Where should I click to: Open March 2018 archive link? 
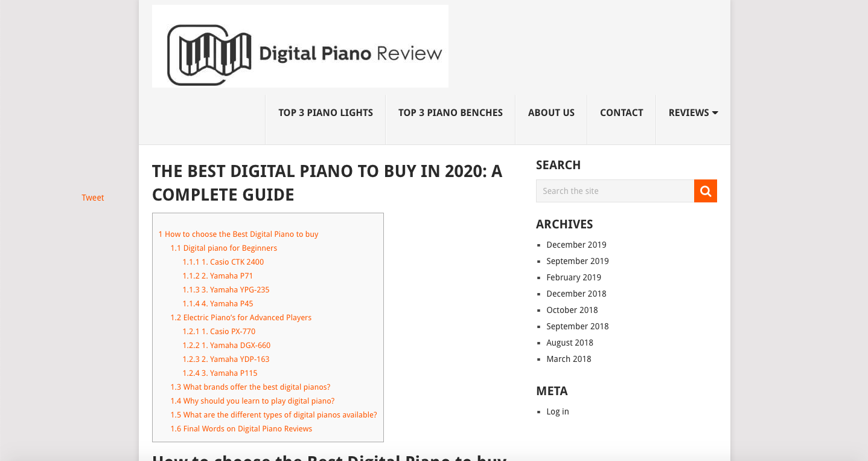[x=569, y=359]
